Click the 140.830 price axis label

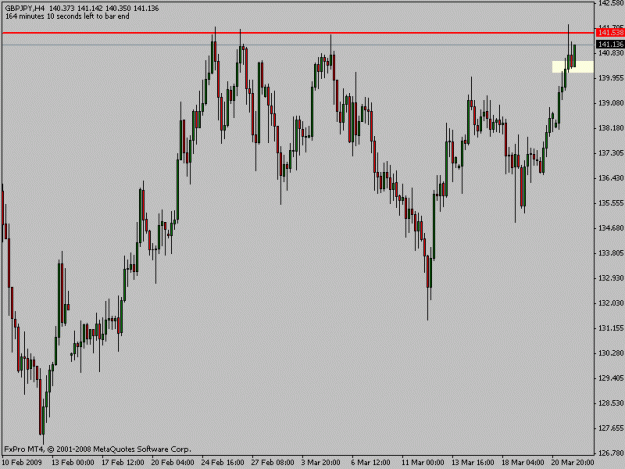pyautogui.click(x=610, y=53)
